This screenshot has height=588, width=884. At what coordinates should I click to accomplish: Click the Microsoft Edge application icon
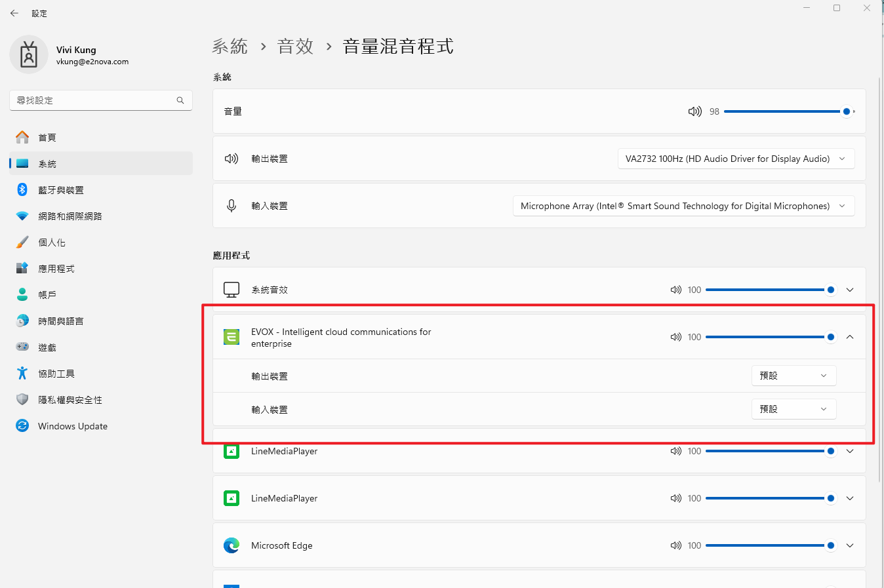click(231, 545)
